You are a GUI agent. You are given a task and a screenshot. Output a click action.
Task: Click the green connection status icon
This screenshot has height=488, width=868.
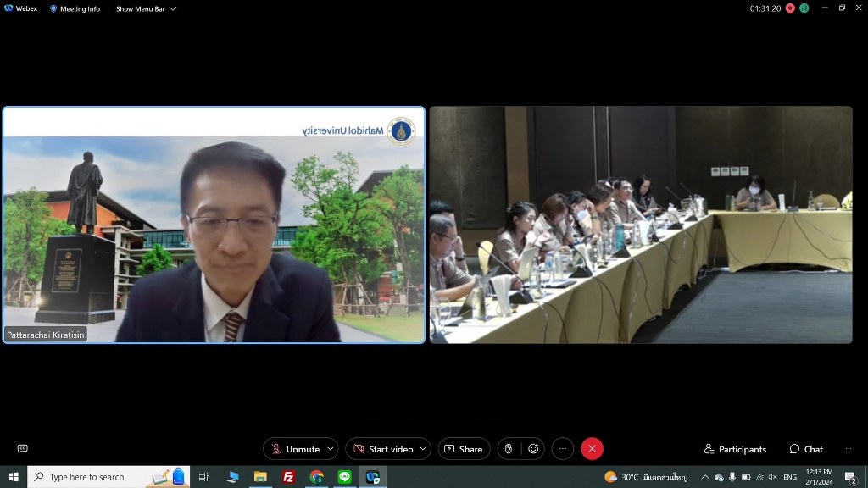(x=804, y=8)
